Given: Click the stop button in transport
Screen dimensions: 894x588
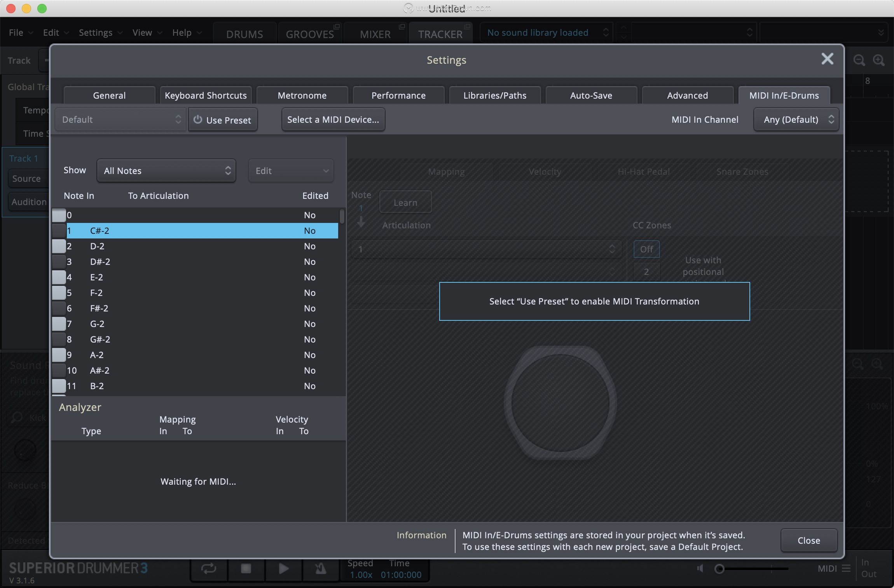Looking at the screenshot, I should click(x=246, y=569).
